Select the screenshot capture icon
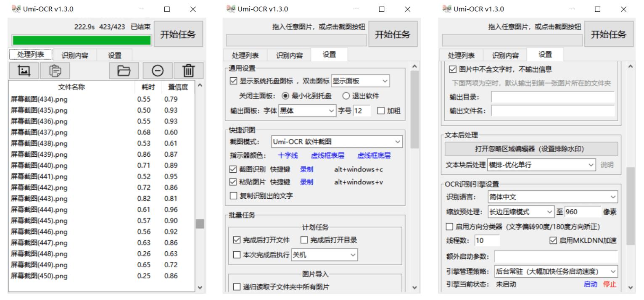 click(24, 70)
